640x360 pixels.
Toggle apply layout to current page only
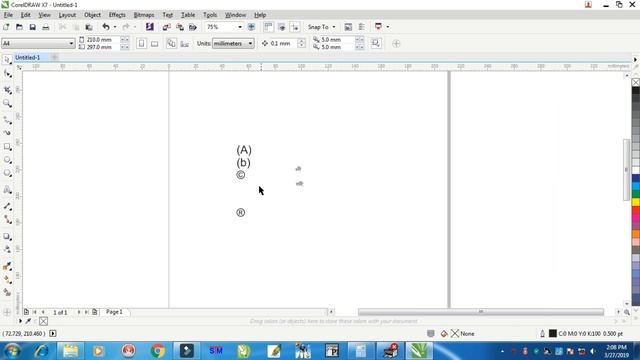pyautogui.click(x=184, y=43)
